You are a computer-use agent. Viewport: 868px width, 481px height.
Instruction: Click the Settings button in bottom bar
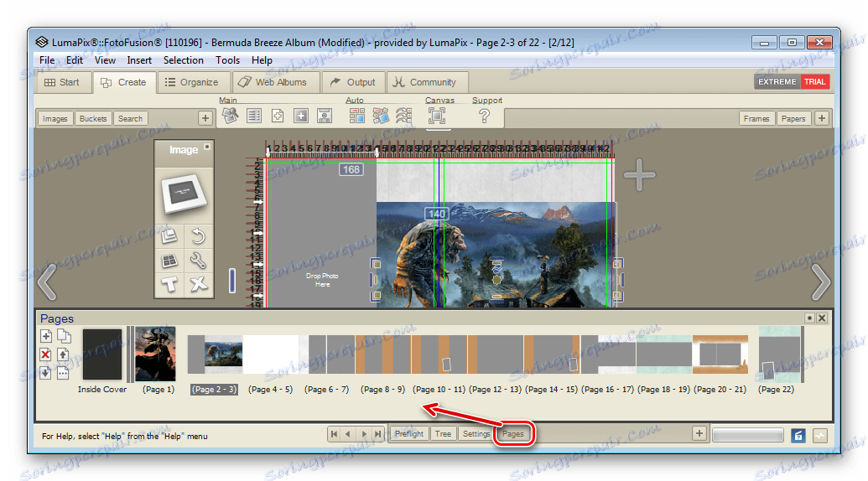[x=476, y=434]
